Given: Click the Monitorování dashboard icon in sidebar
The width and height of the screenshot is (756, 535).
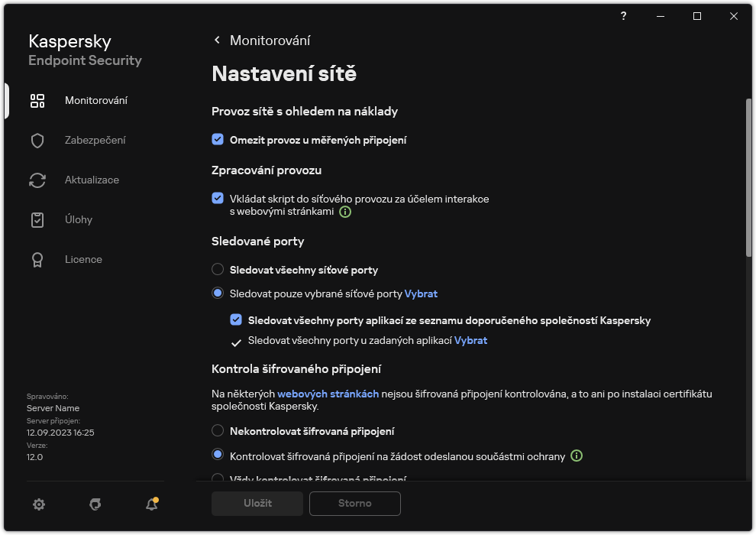Looking at the screenshot, I should coord(37,101).
